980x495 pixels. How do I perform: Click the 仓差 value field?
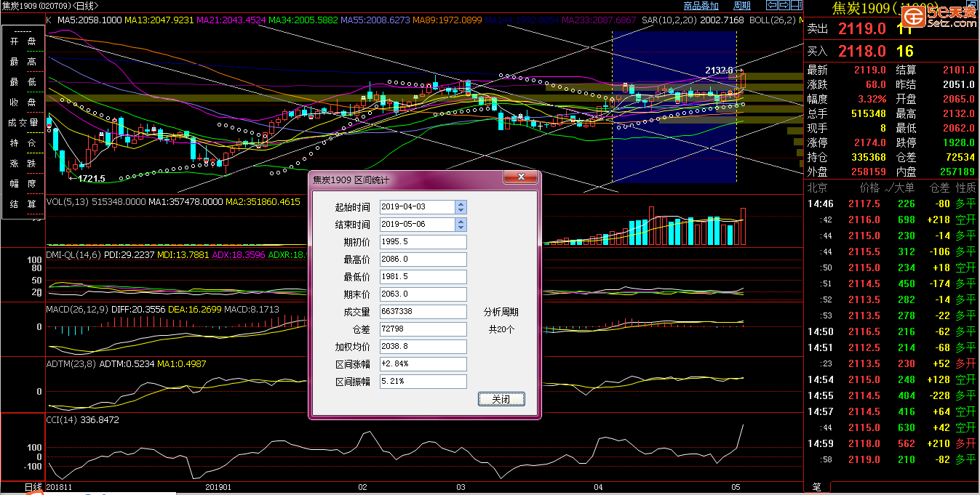tap(423, 329)
